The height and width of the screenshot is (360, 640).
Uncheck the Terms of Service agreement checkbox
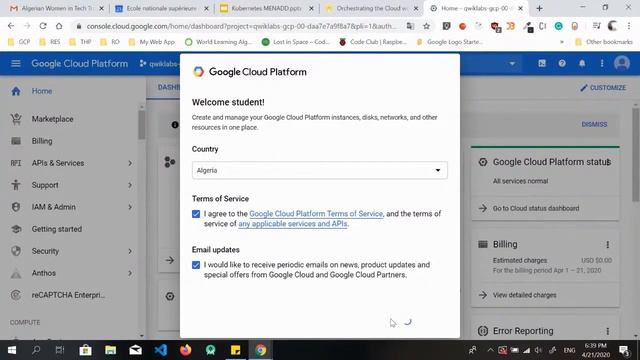click(x=196, y=214)
